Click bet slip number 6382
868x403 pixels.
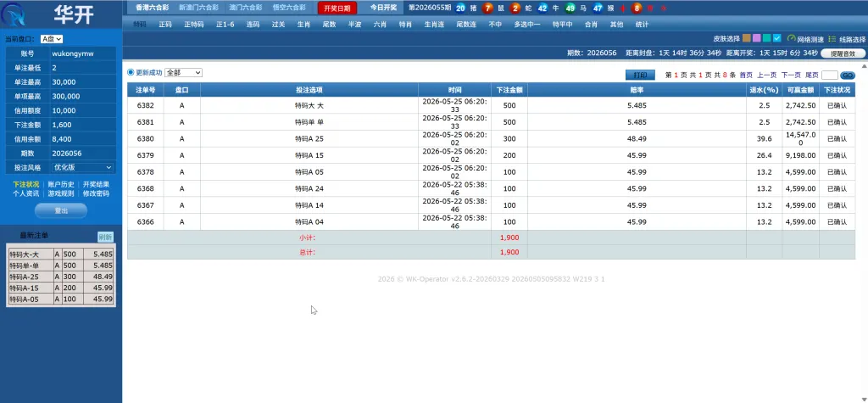[x=145, y=105]
